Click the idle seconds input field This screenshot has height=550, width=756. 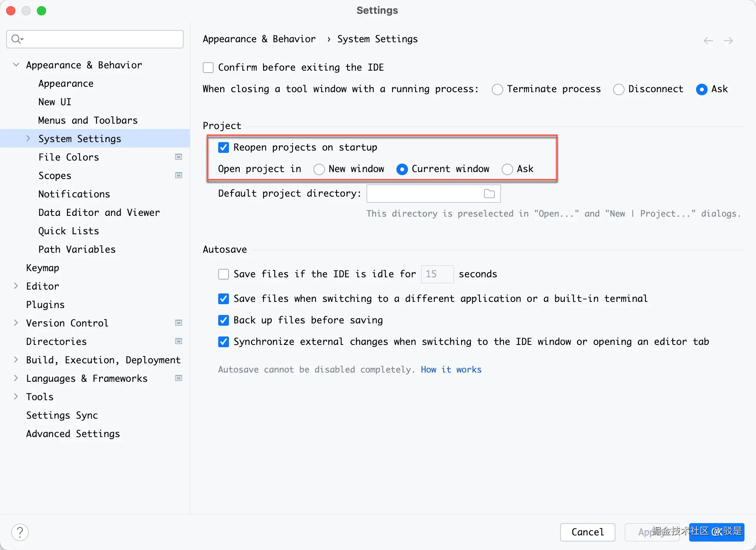click(437, 274)
